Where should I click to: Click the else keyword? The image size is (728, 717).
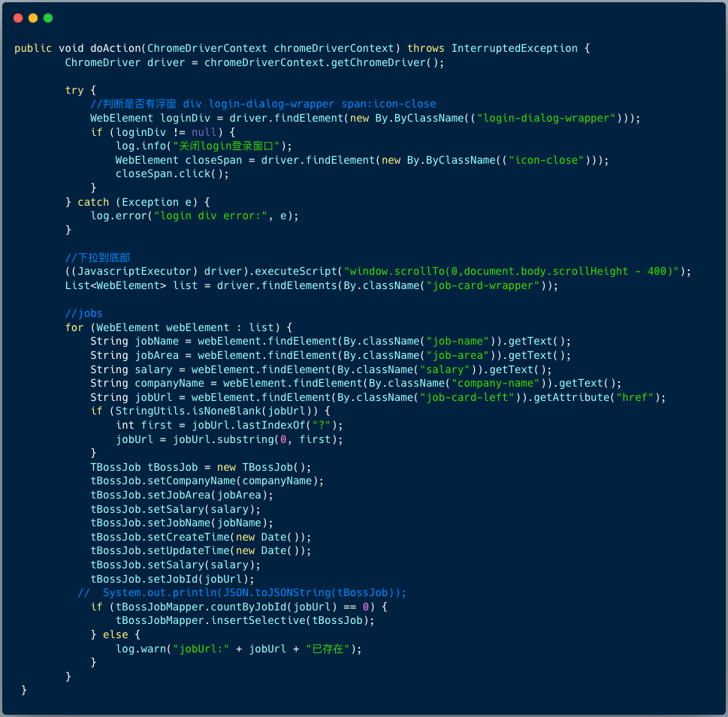coord(115,635)
